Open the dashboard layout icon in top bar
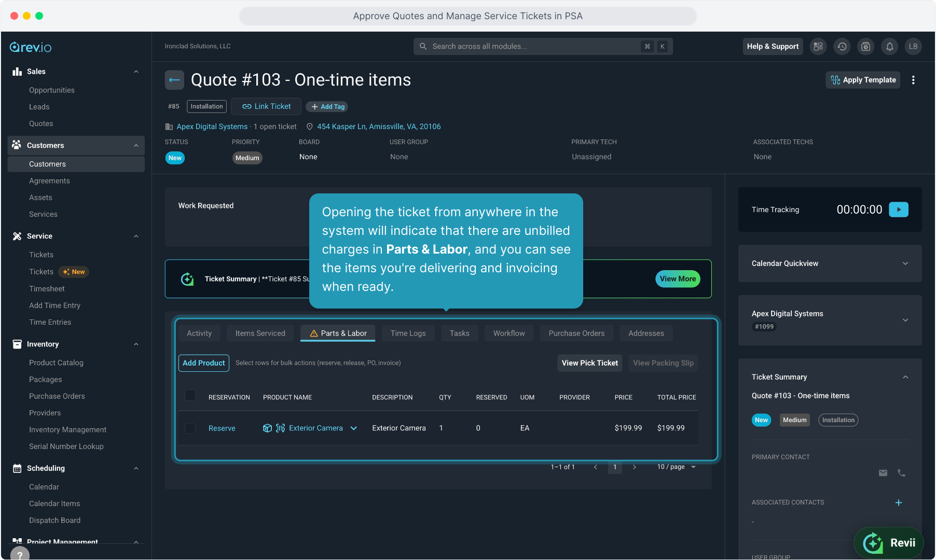 [x=818, y=47]
